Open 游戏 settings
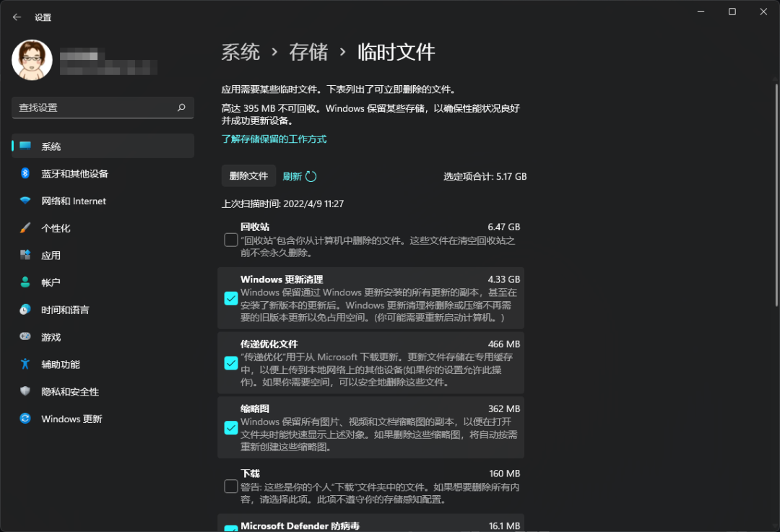This screenshot has width=780, height=532. pyautogui.click(x=103, y=337)
